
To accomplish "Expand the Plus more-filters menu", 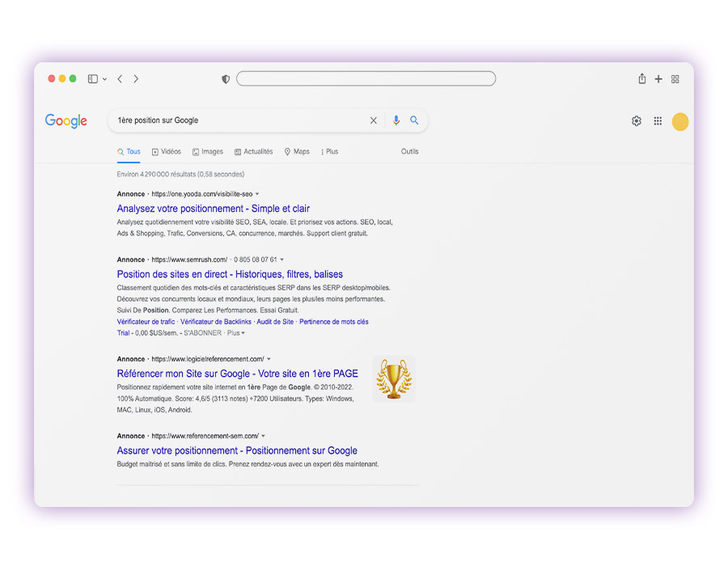I will pyautogui.click(x=329, y=152).
